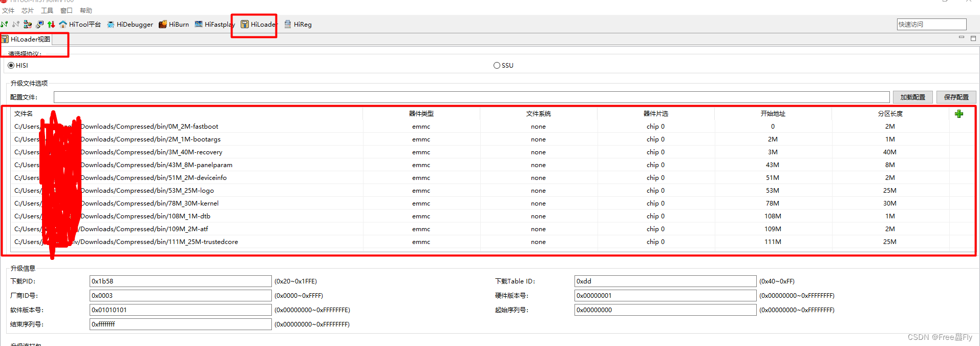Click the gray disconnect device toolbar icon

16,24
